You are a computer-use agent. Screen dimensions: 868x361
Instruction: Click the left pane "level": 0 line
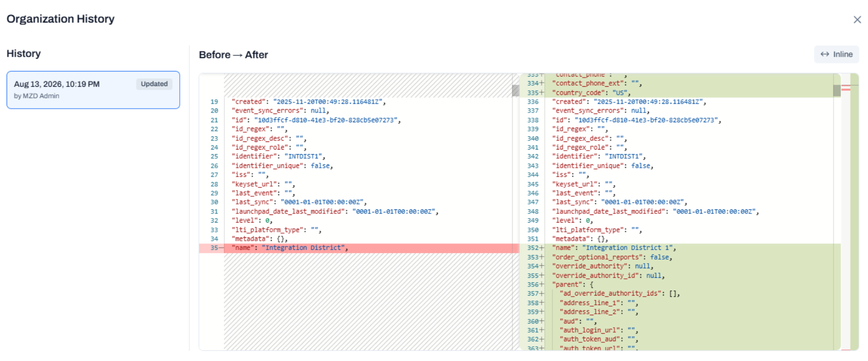click(x=252, y=221)
